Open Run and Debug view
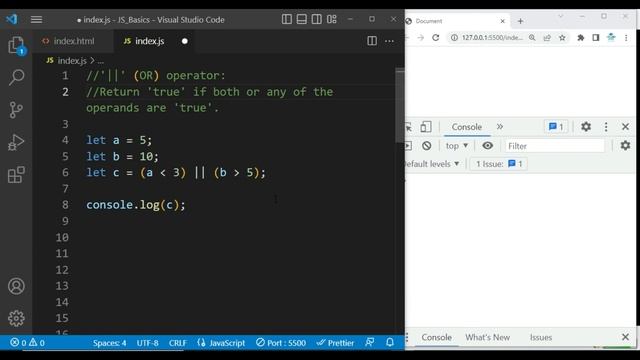Screen dimensions: 640x360 coord(16,142)
